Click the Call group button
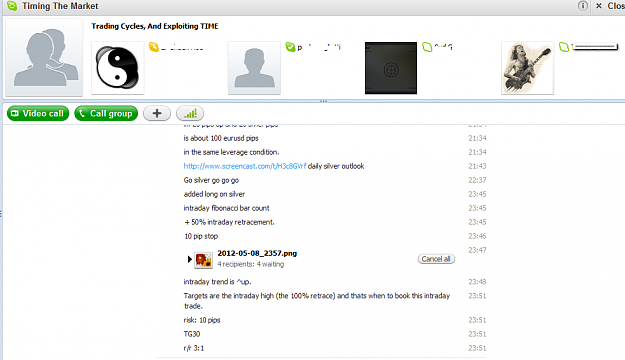 pos(106,114)
